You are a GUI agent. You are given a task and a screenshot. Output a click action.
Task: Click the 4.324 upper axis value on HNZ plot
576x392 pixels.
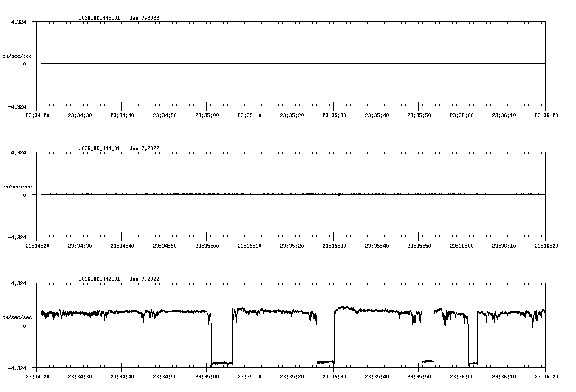pos(19,283)
